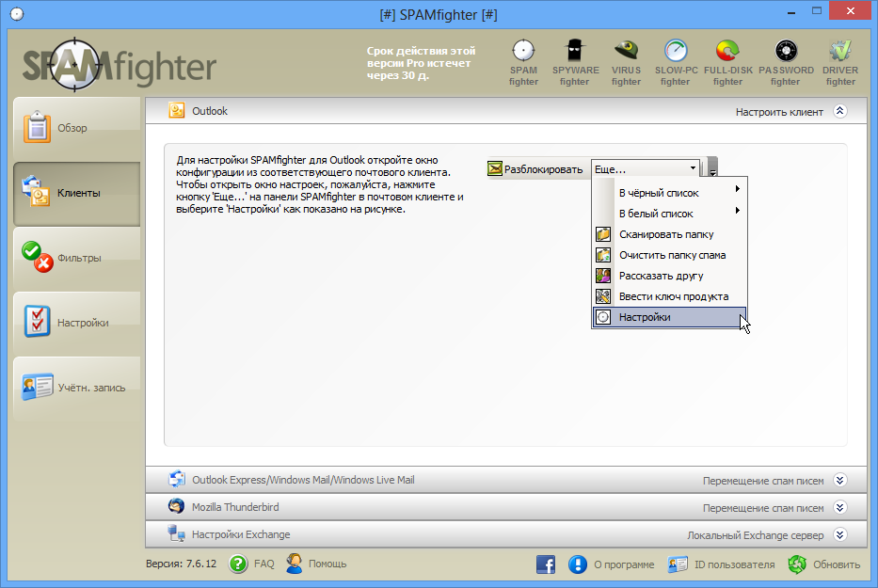Click Разблокировать button in toolbar preview
The image size is (878, 588).
[x=535, y=168]
